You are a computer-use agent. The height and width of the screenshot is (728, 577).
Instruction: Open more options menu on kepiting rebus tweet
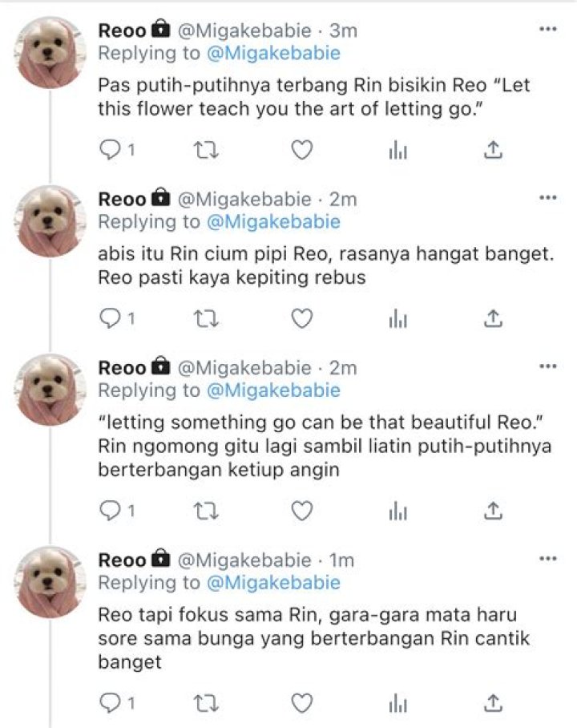coord(548,198)
